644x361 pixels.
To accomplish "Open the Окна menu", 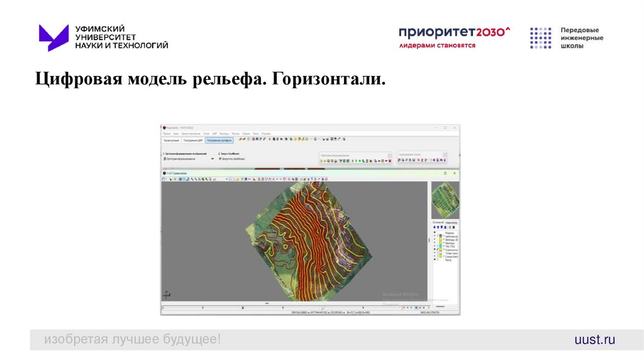I will (255, 133).
